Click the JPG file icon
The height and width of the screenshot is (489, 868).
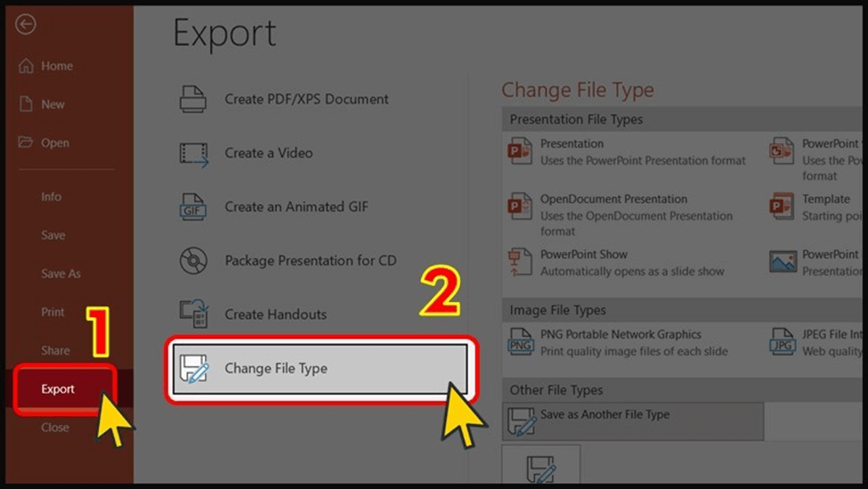(783, 342)
